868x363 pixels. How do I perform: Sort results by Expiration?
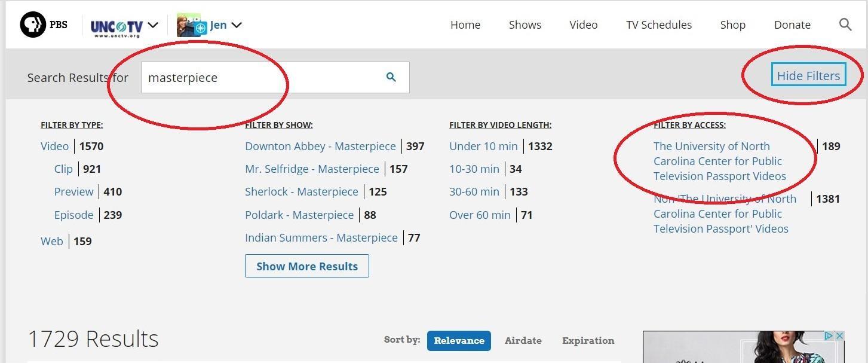click(x=588, y=340)
